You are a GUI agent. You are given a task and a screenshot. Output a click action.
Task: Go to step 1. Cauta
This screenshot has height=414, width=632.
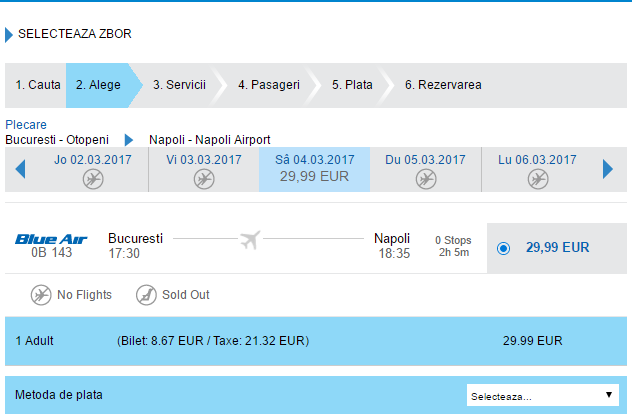(x=37, y=85)
